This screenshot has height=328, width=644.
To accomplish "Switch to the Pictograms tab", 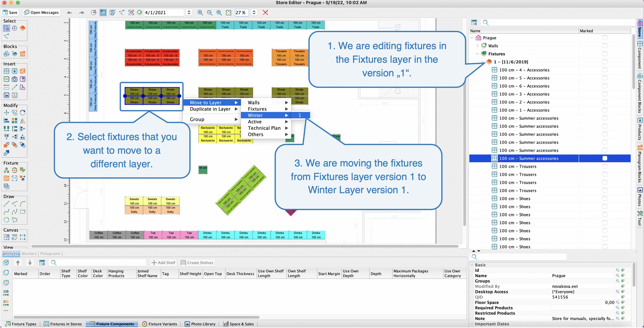I will click(x=50, y=254).
